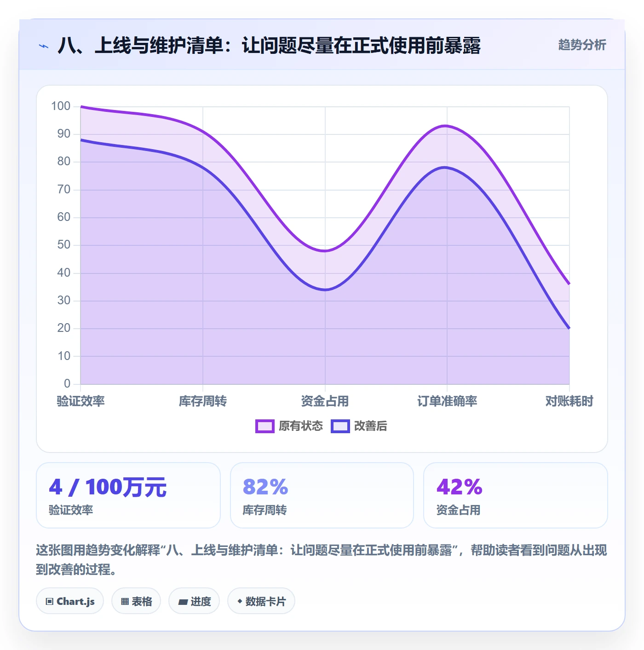
Task: Click the 改善后 line's lowest point at 资金占用
Action: (325, 290)
